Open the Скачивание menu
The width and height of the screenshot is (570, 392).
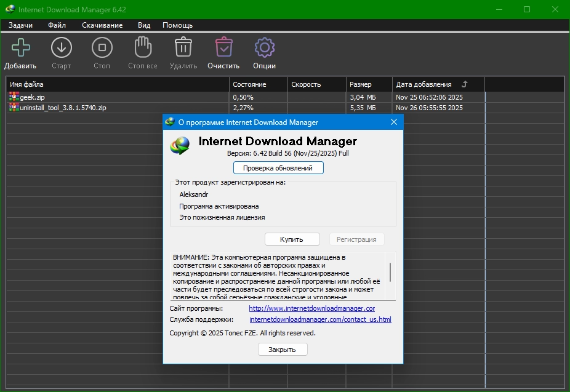point(102,25)
